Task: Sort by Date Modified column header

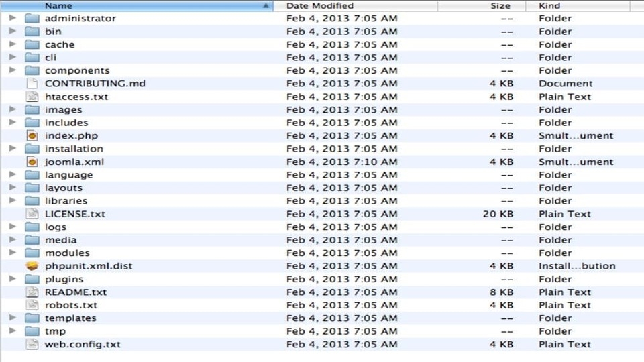Action: pyautogui.click(x=356, y=6)
